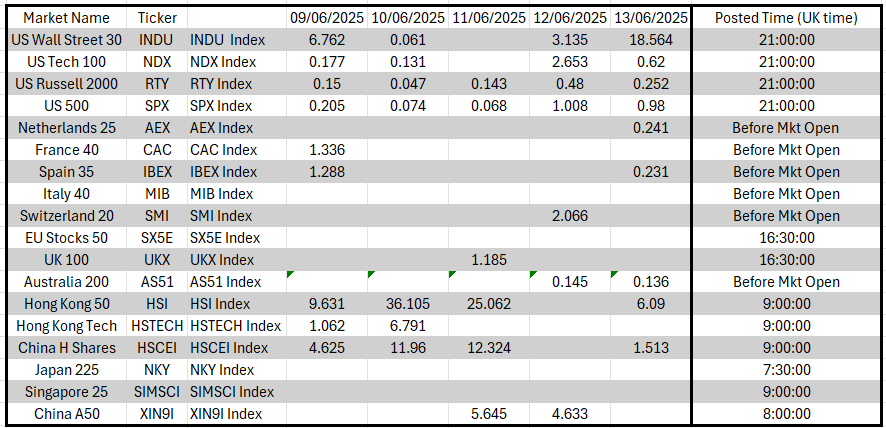886x428 pixels.
Task: Click the value 4.633
Action: (x=570, y=414)
